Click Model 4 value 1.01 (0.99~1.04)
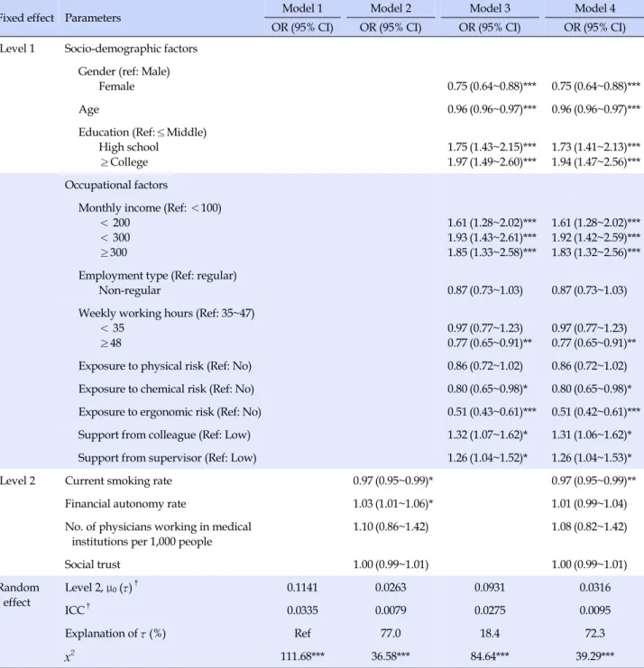Viewport: 644px width, 668px height. point(589,504)
